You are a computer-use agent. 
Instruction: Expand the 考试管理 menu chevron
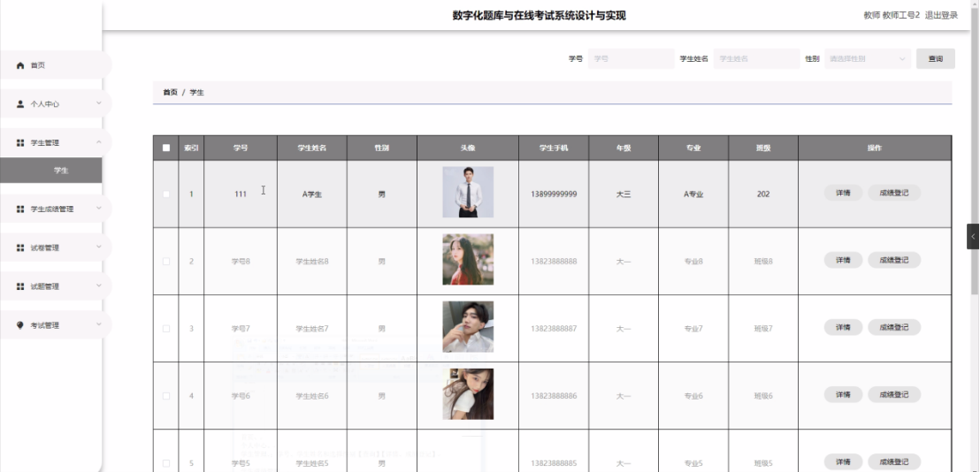[x=99, y=324]
